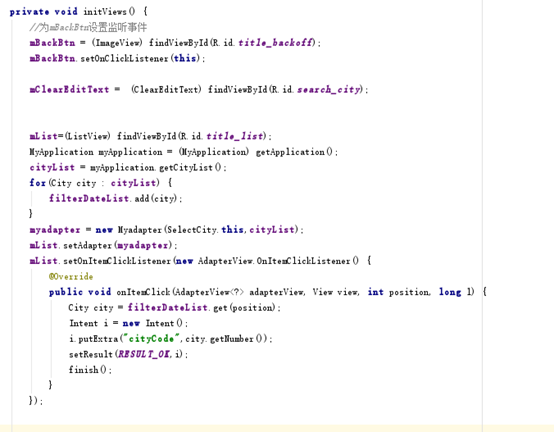Click filterDateList.add(city) statement
Screen dimensions: 554x432
[115, 199]
